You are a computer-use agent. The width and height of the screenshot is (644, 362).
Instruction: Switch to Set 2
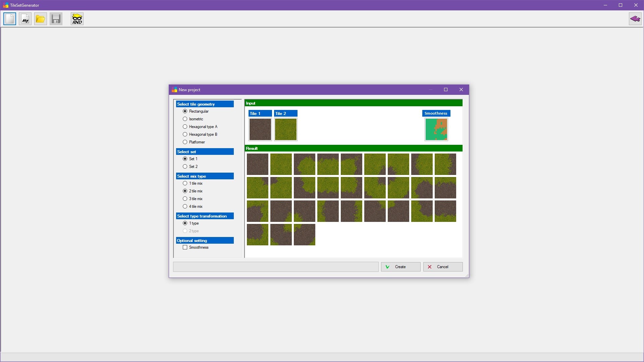click(185, 167)
